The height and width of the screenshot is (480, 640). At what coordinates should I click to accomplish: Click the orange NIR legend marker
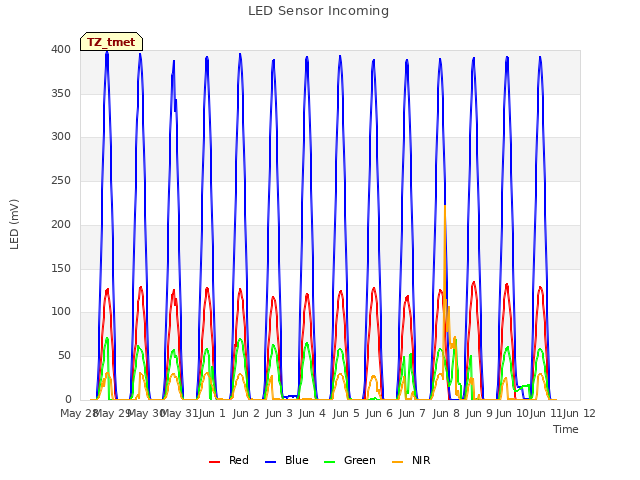[x=397, y=462]
